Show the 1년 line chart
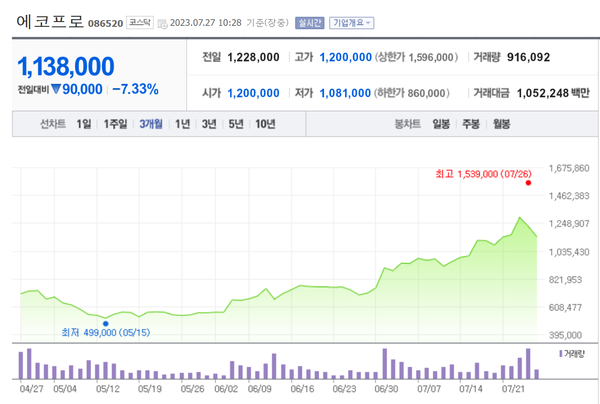Image resolution: width=600 pixels, height=404 pixels. [183, 125]
